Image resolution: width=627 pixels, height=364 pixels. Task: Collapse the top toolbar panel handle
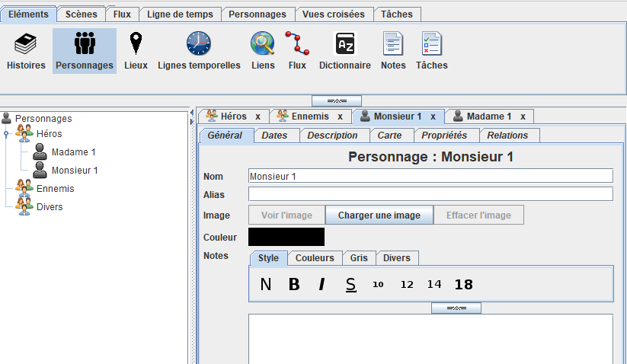click(x=337, y=101)
